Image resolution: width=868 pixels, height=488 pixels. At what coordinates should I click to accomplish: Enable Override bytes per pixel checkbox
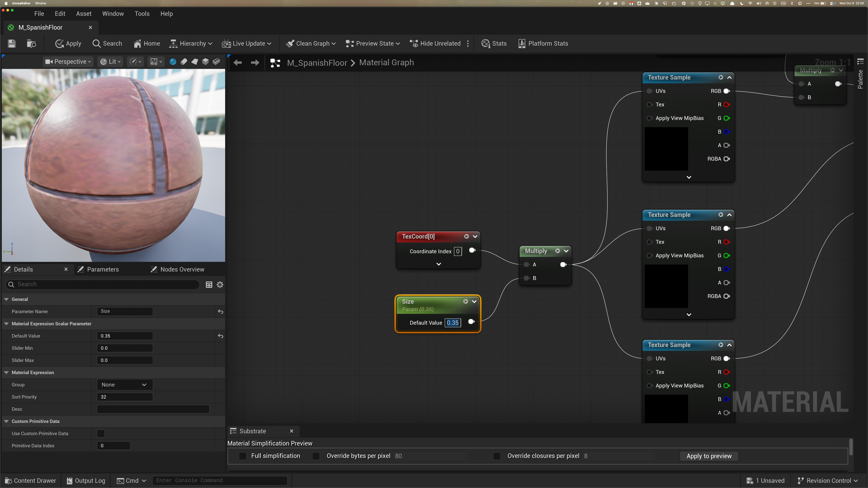pos(316,456)
